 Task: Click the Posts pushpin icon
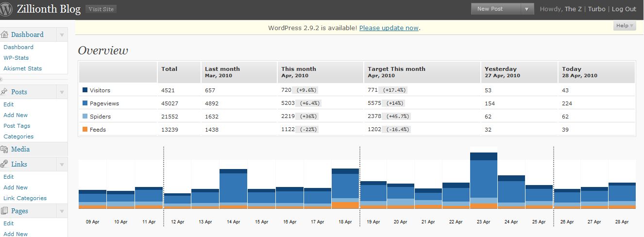[x=4, y=92]
